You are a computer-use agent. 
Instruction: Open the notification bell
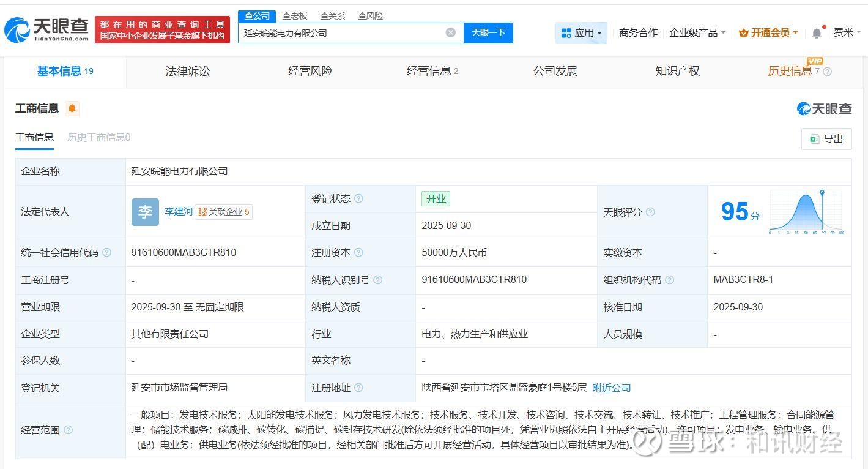point(817,33)
